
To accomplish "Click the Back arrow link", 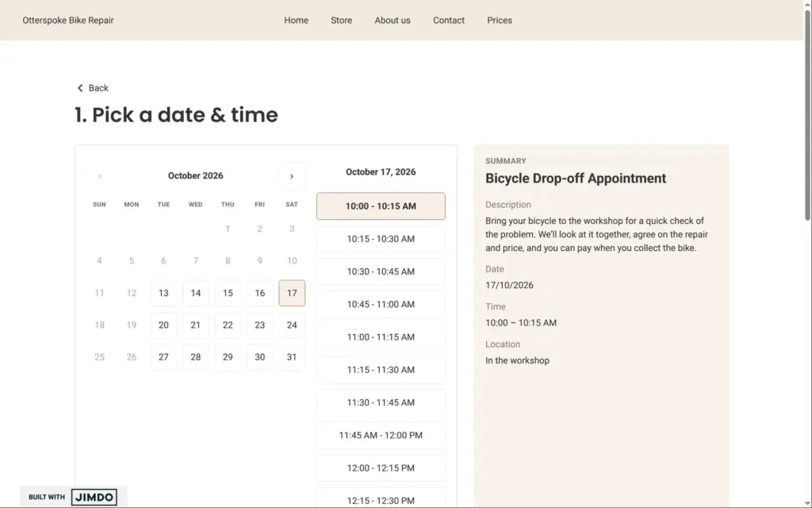I will [x=93, y=88].
